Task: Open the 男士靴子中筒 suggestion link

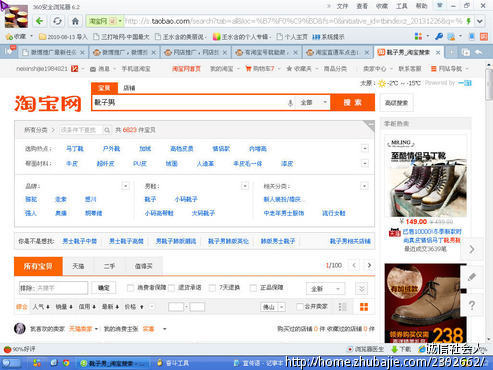Action: click(x=79, y=241)
